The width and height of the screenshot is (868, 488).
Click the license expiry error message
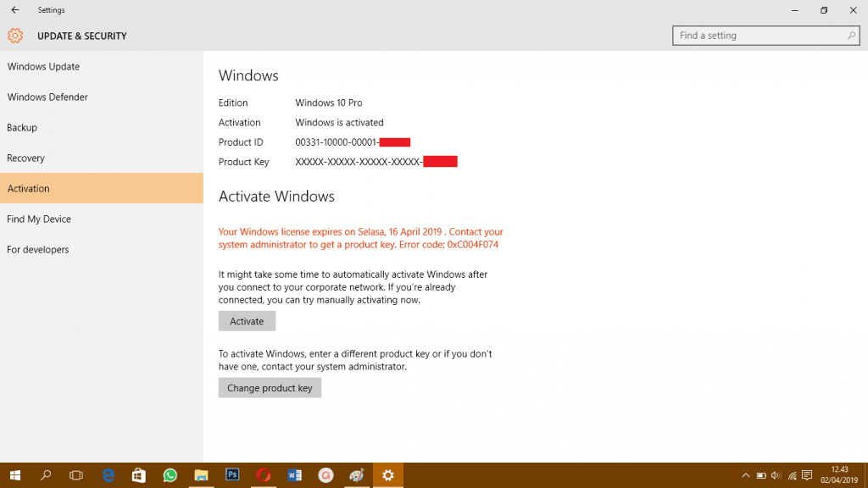(x=361, y=238)
